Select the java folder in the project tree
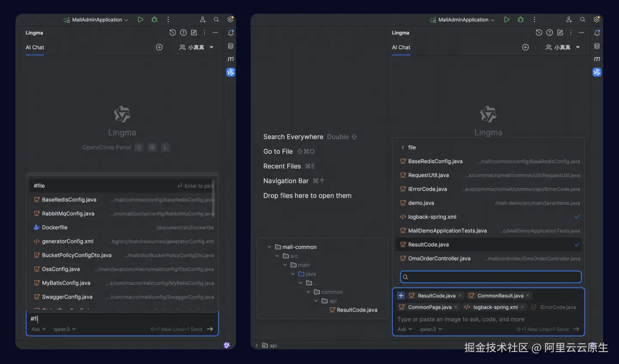 [307, 274]
